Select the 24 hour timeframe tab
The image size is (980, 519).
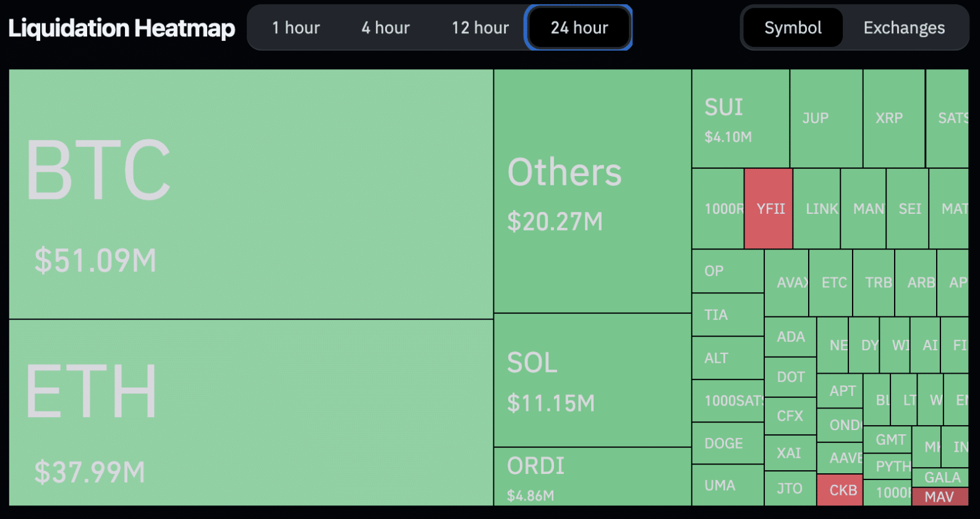(x=579, y=28)
